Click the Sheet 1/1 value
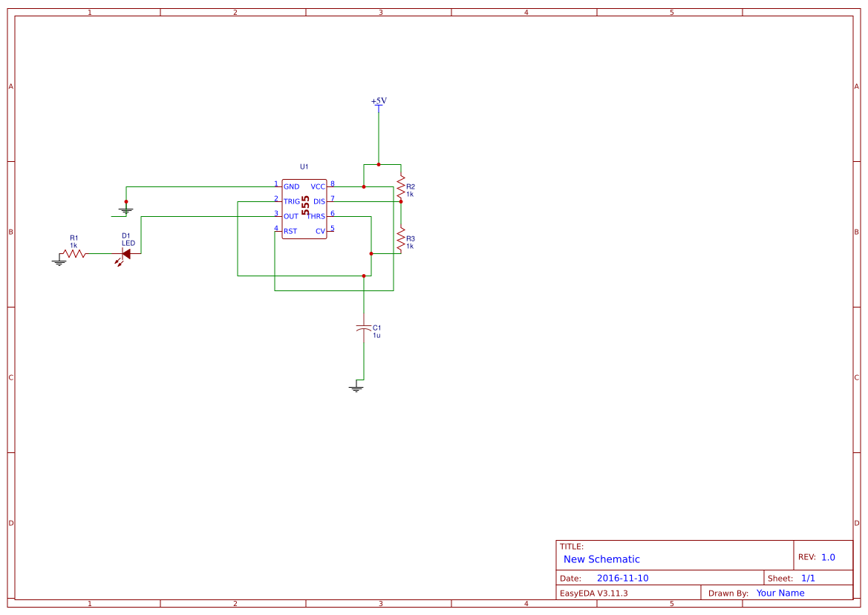 [808, 578]
